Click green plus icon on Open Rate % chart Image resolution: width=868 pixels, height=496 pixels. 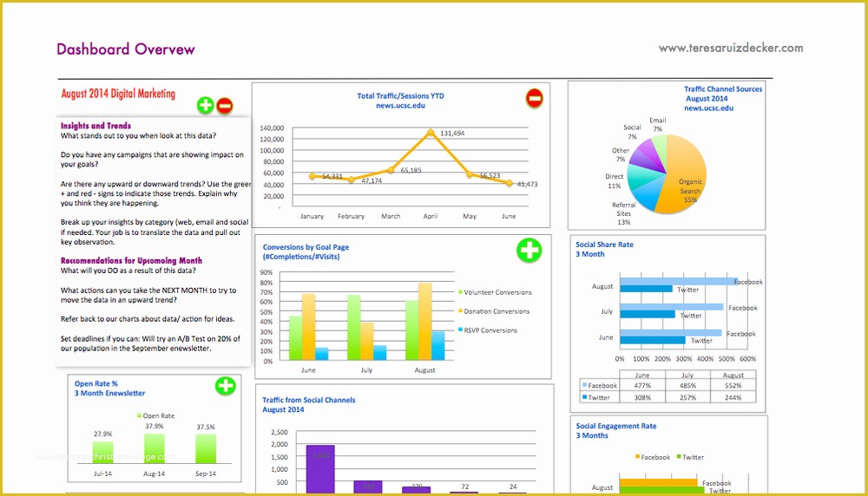(226, 385)
